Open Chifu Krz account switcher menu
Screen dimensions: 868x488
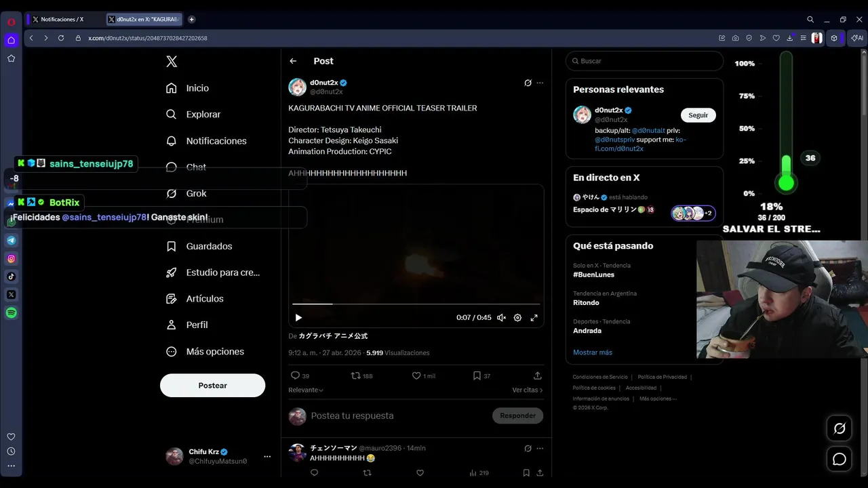pos(219,456)
